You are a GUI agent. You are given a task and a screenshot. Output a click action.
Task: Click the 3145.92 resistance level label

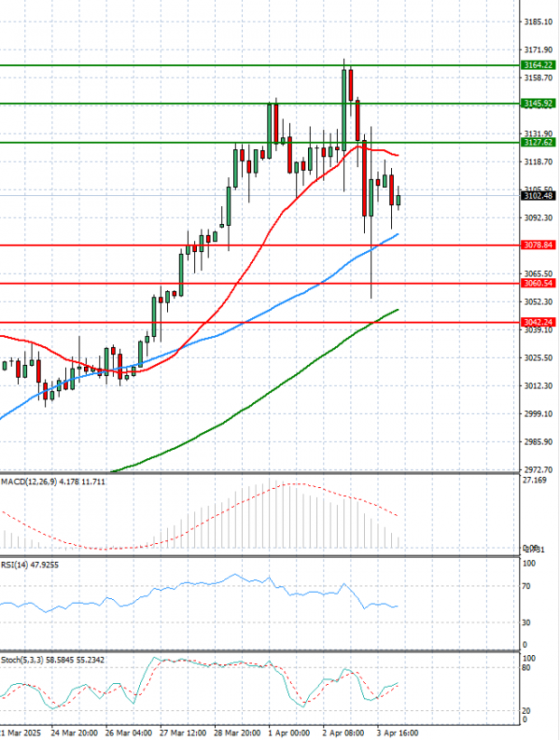(x=539, y=104)
